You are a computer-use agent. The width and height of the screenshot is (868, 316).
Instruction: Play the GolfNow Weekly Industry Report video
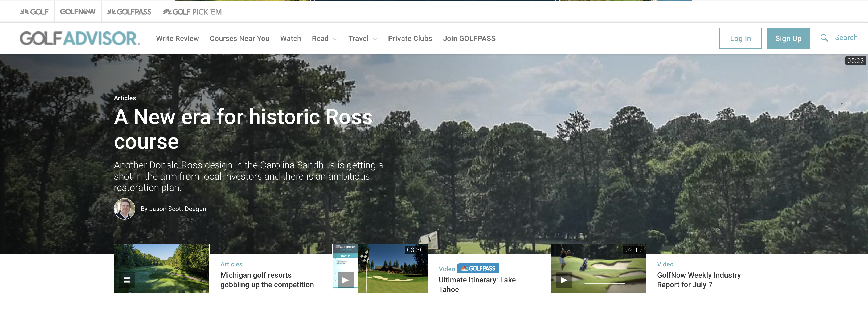[x=563, y=280]
